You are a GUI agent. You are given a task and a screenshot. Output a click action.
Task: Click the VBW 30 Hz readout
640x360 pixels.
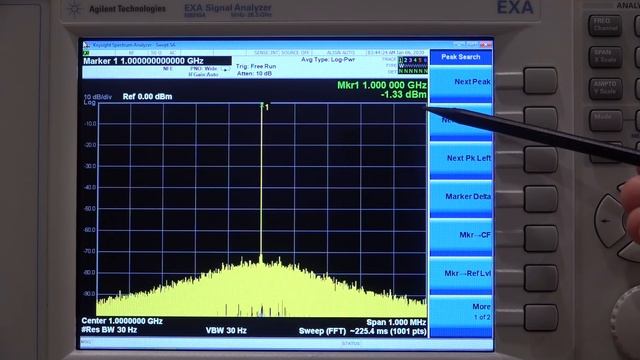(226, 331)
